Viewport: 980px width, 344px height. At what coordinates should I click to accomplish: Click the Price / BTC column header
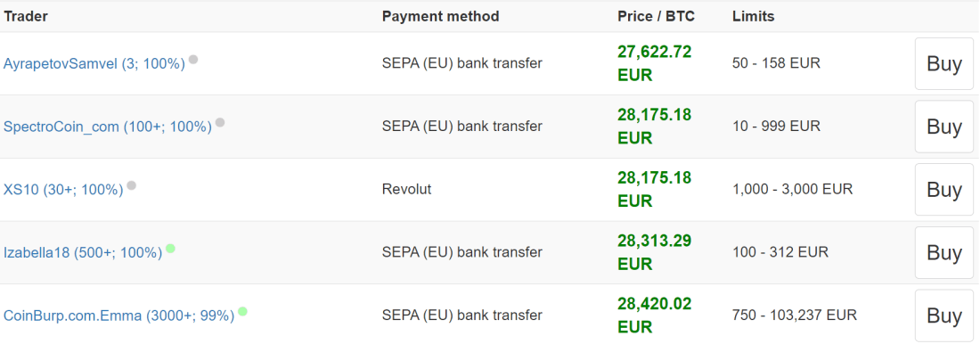pos(656,17)
